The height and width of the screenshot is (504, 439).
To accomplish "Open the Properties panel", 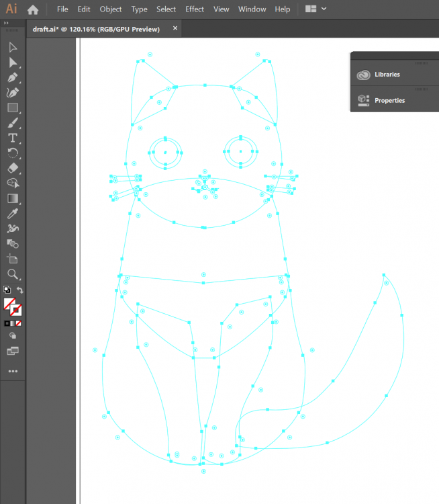I will click(389, 100).
